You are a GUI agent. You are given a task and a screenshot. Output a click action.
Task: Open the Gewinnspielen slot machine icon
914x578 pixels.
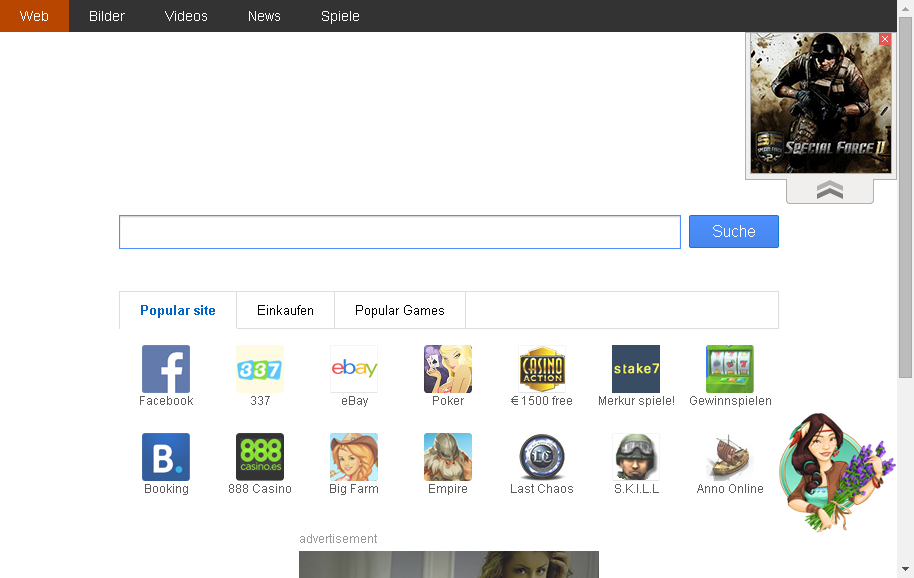click(730, 369)
